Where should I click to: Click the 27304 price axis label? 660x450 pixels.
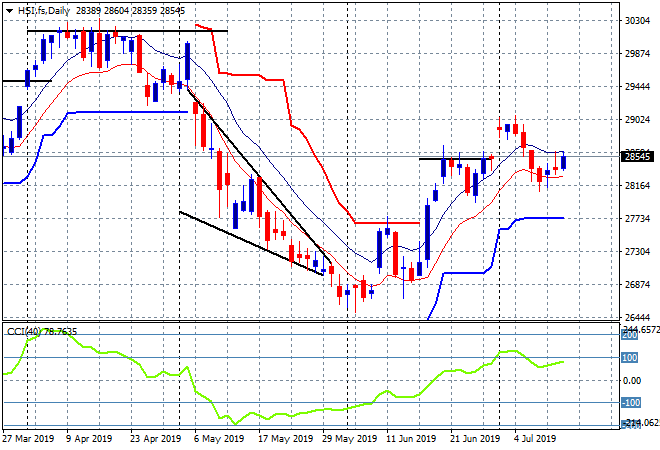(x=637, y=252)
